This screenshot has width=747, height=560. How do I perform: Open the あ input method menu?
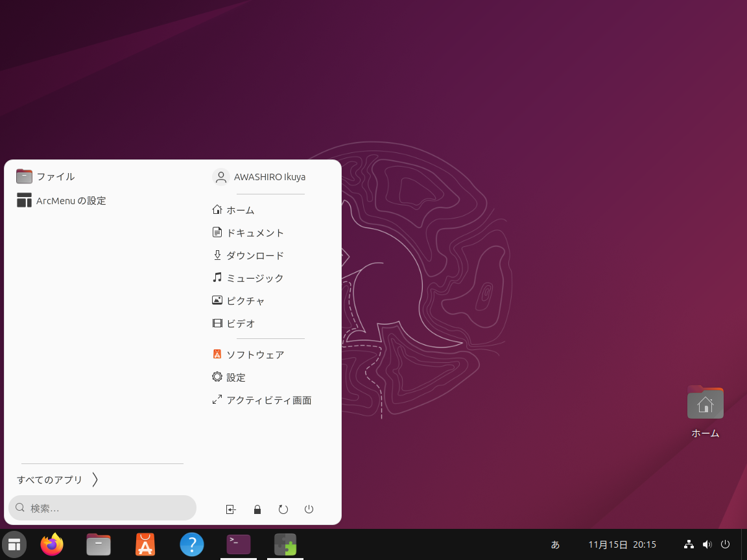pos(555,544)
